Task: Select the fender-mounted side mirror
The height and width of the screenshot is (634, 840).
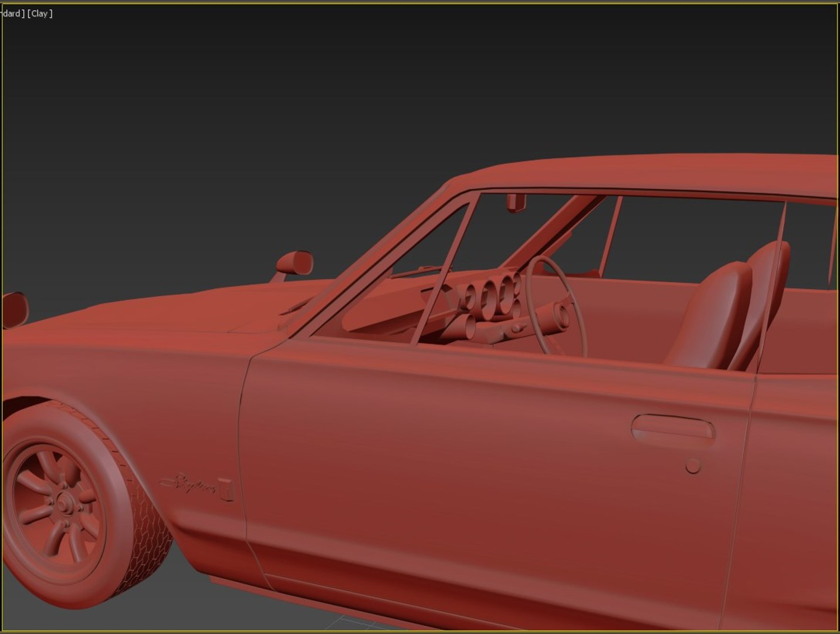Action: click(294, 264)
